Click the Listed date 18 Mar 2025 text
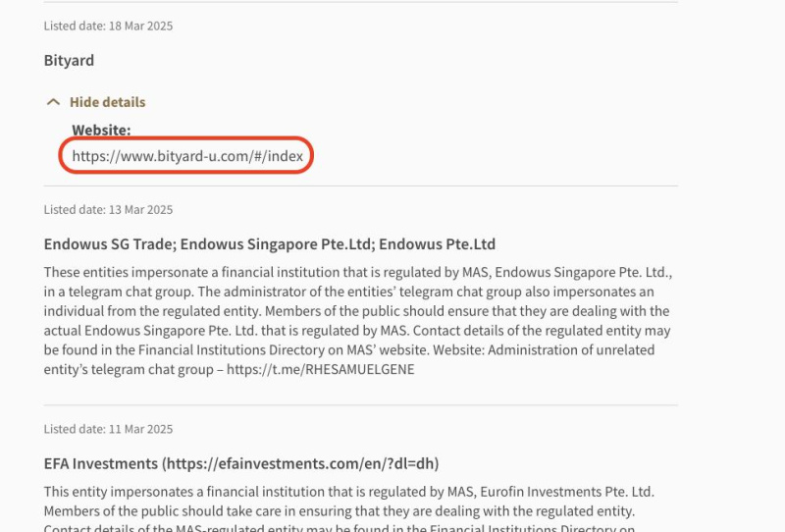Viewport: 785px width, 532px height. pyautogui.click(x=108, y=26)
